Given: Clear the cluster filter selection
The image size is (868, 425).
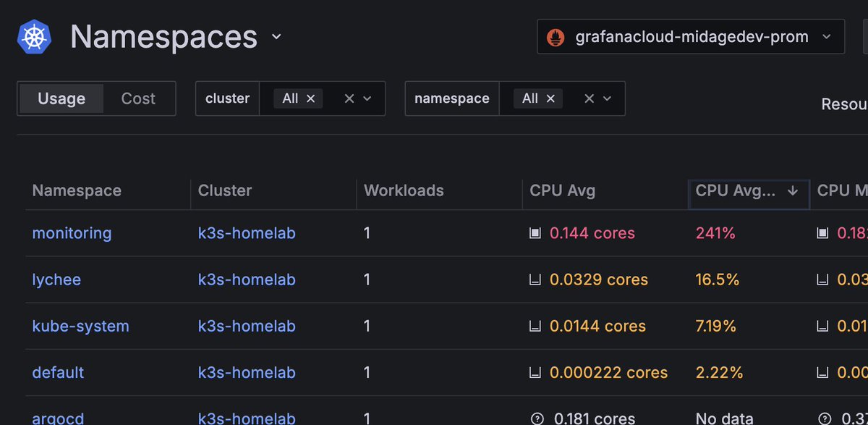Looking at the screenshot, I should click(349, 98).
